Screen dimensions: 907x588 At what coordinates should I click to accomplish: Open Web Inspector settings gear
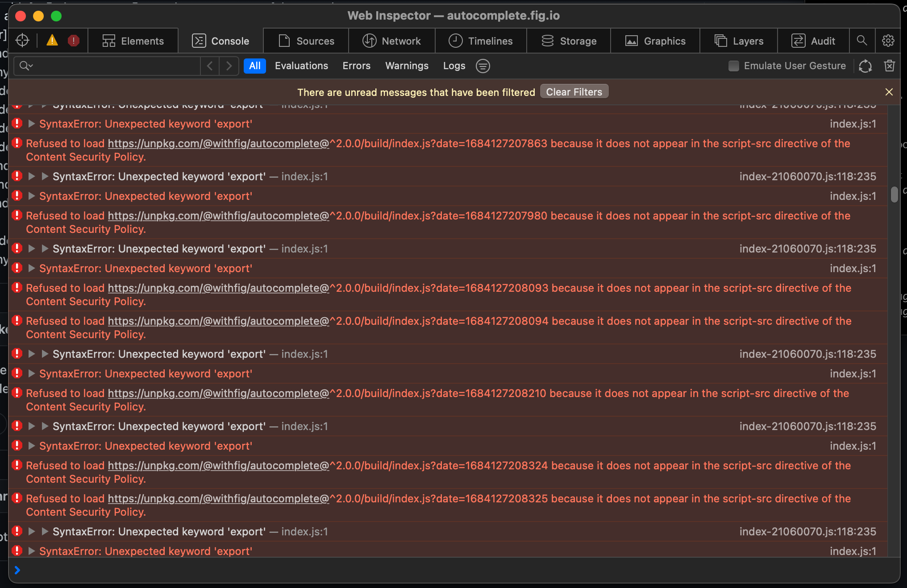[x=888, y=41]
